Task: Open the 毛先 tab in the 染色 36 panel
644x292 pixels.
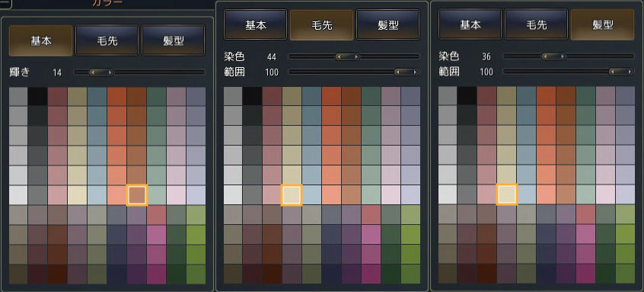Action: coord(537,24)
